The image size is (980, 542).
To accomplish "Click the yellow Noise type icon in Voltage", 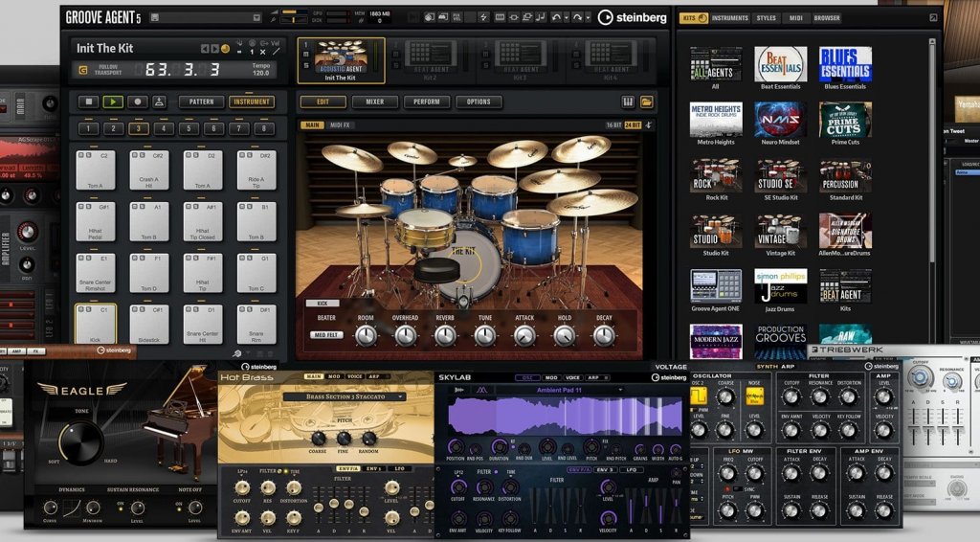I will [754, 395].
